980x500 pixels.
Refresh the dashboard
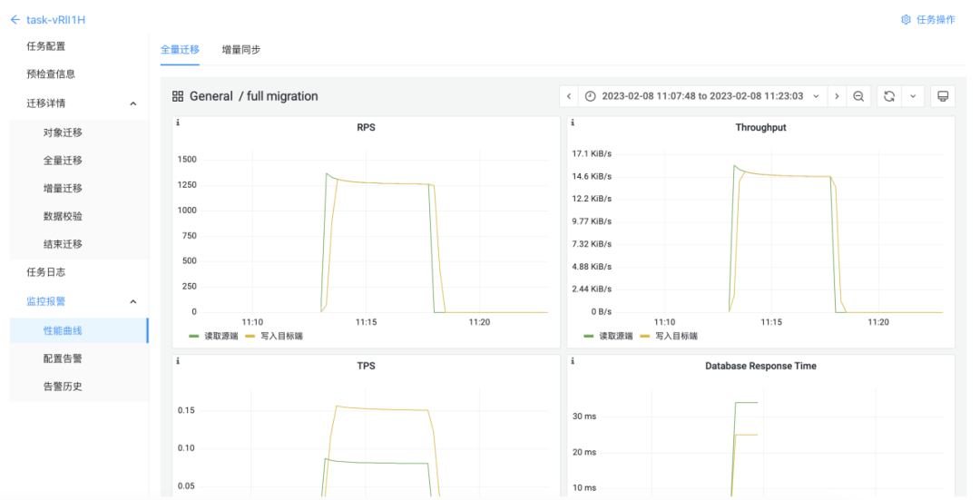click(x=889, y=96)
